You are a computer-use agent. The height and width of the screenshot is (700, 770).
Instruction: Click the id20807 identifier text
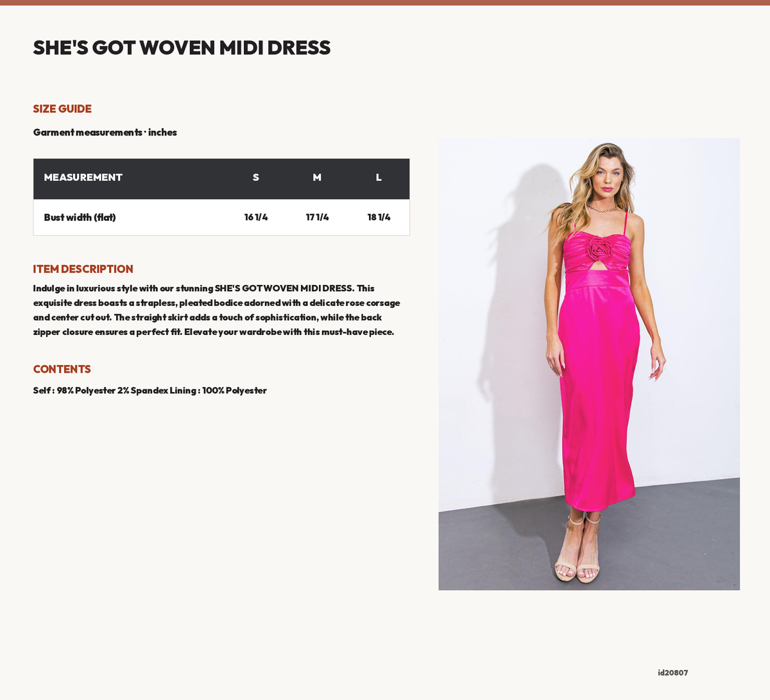(672, 673)
